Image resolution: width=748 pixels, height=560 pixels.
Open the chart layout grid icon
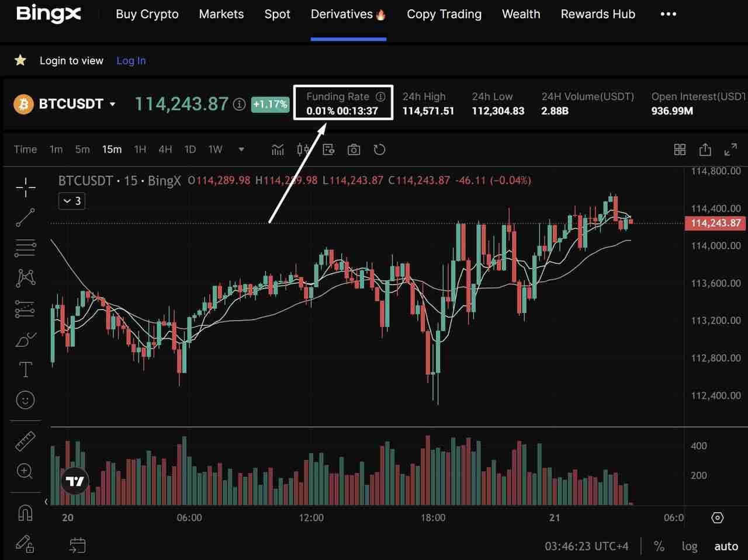(680, 149)
